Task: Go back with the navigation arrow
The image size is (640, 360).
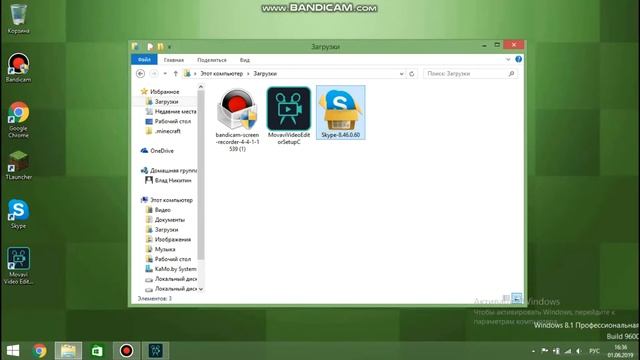Action: (140, 73)
